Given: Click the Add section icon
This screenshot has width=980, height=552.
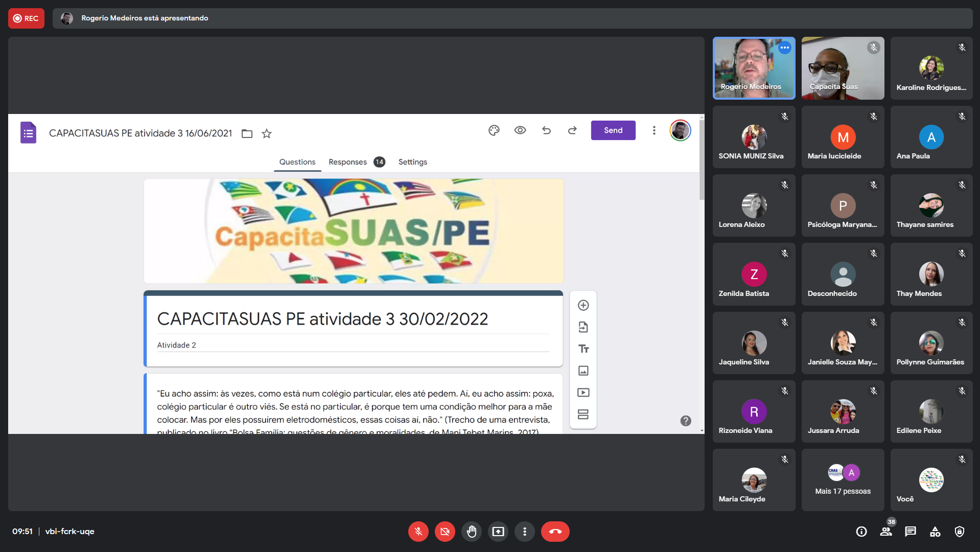Looking at the screenshot, I should coord(583,414).
